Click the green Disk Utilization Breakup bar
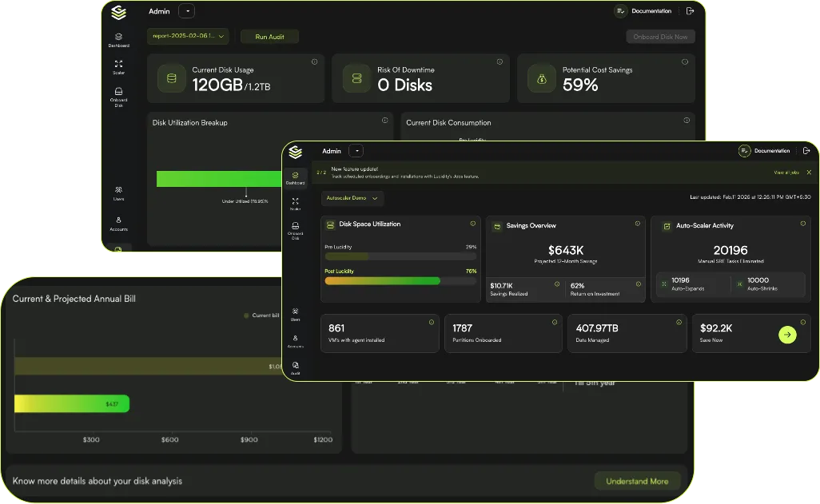This screenshot has height=504, width=820. (x=219, y=179)
